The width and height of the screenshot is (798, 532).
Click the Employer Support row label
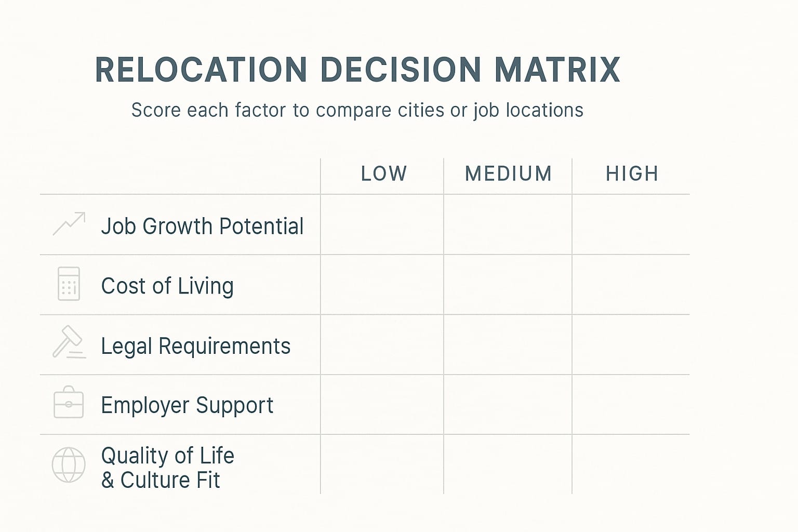click(x=187, y=406)
